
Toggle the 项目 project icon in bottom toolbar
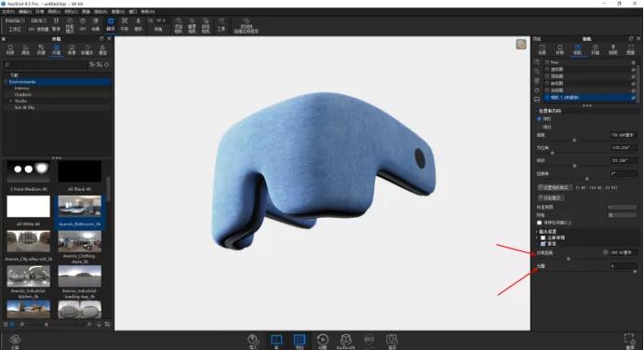pos(300,341)
